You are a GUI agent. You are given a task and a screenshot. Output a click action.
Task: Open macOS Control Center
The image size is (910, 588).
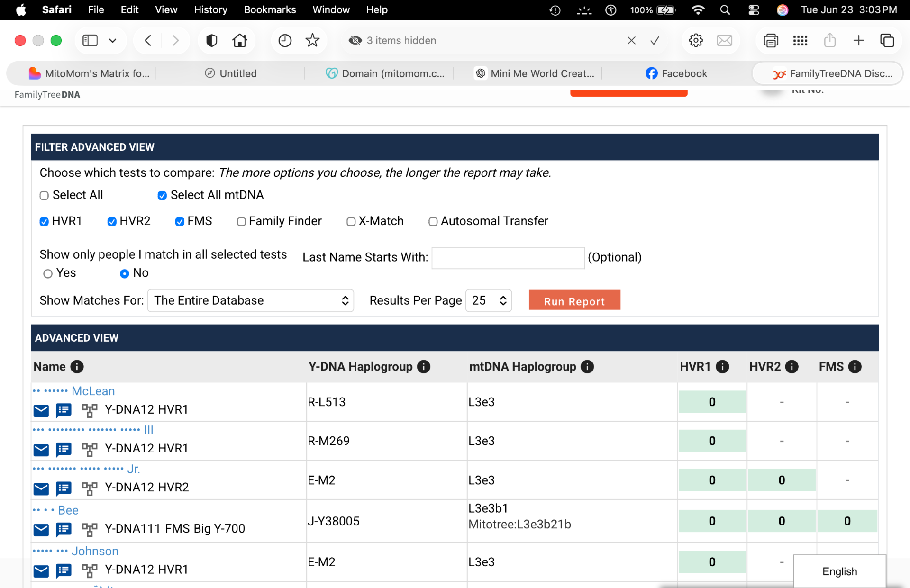(754, 10)
